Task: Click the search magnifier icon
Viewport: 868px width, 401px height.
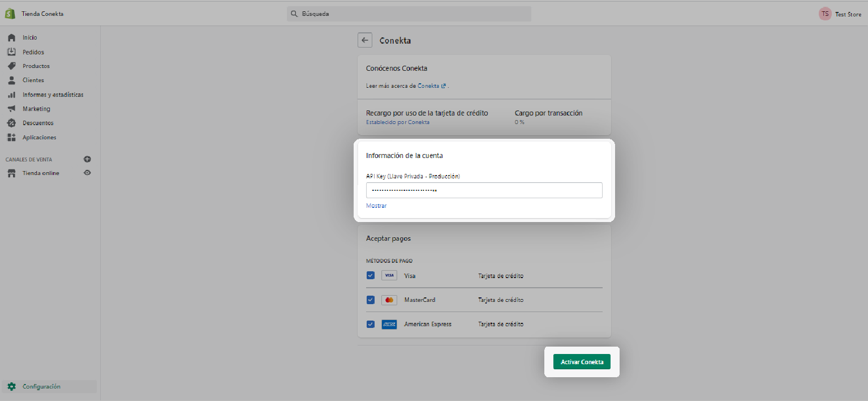Action: pos(294,14)
